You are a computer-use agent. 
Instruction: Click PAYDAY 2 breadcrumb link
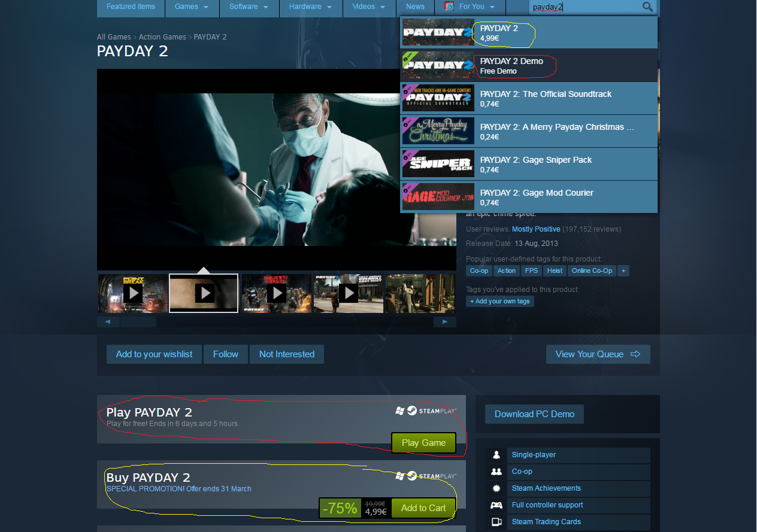210,37
